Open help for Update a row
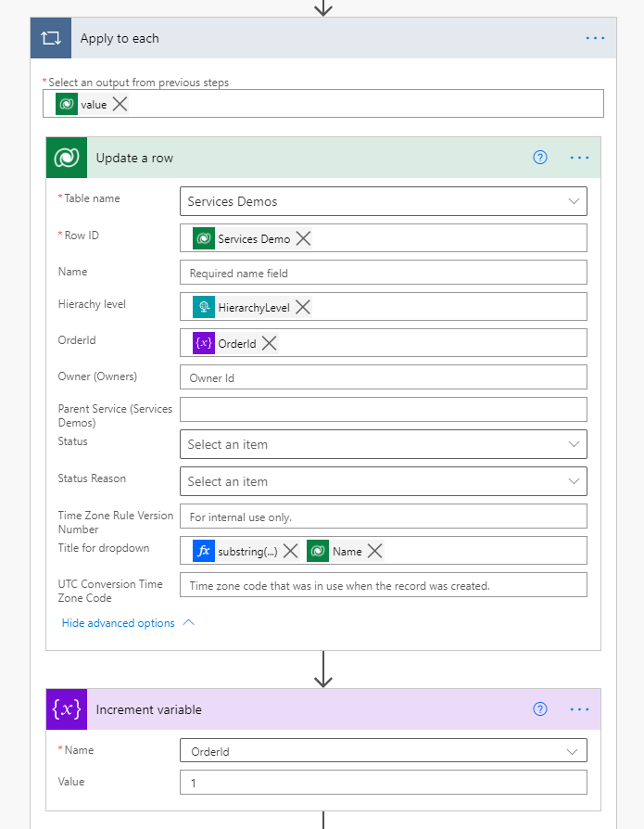 (540, 158)
